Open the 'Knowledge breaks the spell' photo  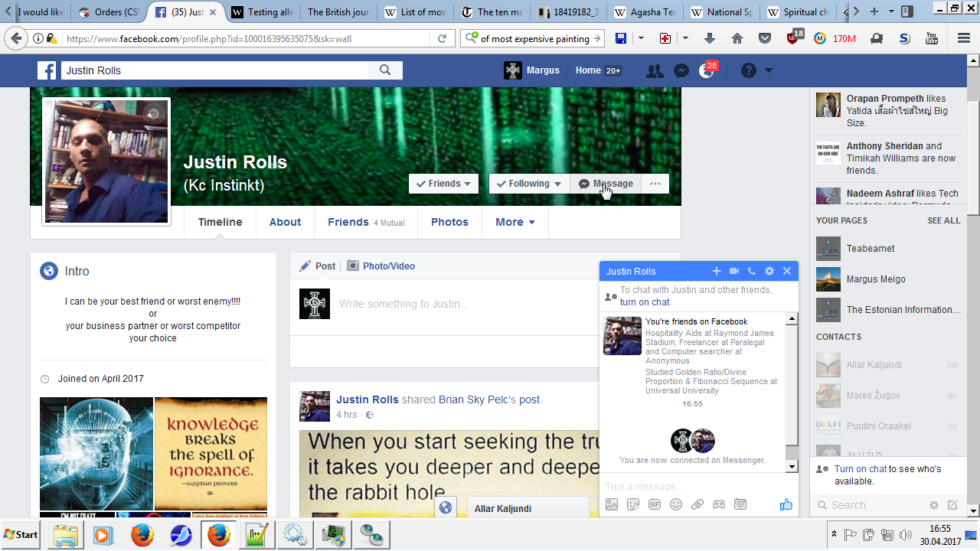point(211,454)
